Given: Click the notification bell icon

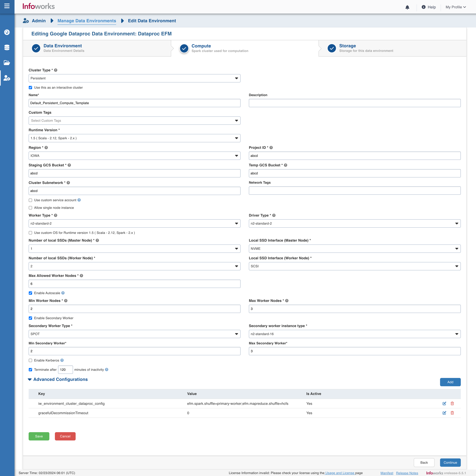Looking at the screenshot, I should 407,7.
